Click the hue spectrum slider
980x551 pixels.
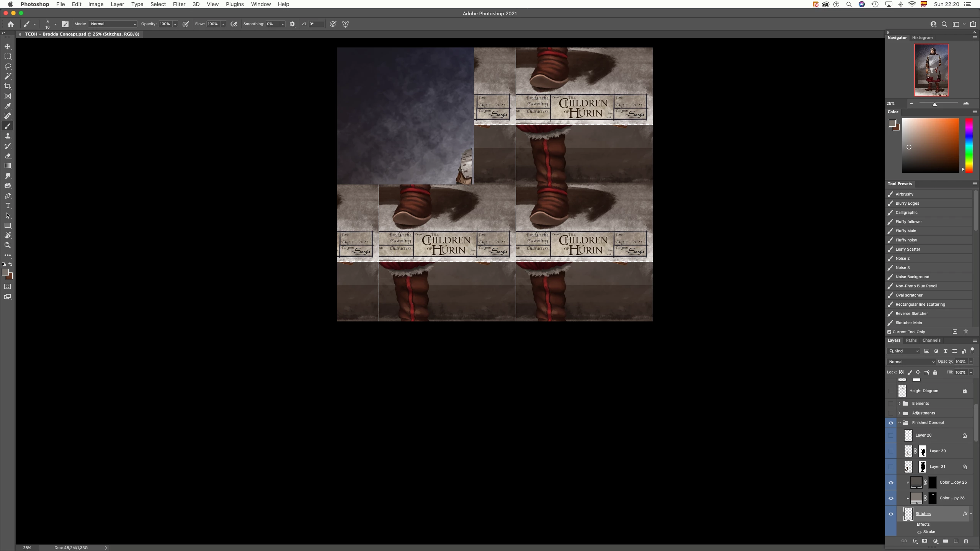point(969,145)
